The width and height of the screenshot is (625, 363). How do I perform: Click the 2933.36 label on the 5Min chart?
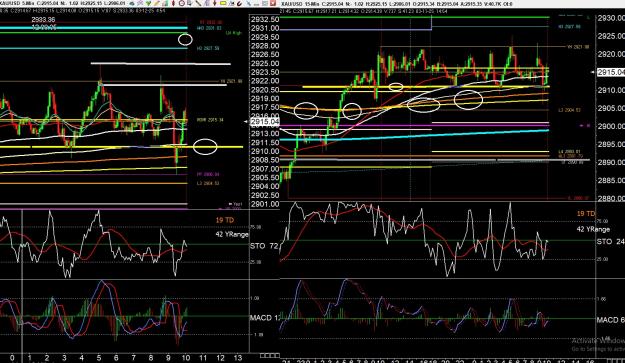[43, 20]
